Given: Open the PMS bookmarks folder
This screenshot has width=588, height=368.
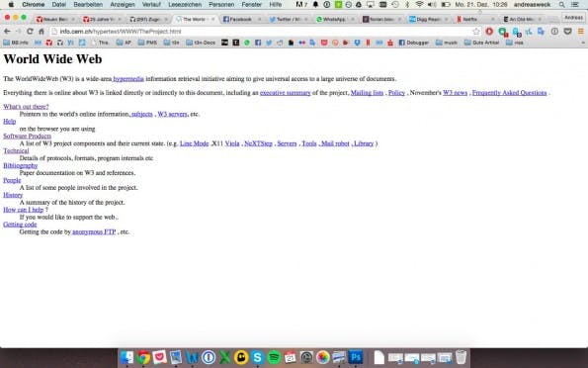Looking at the screenshot, I should pyautogui.click(x=147, y=43).
